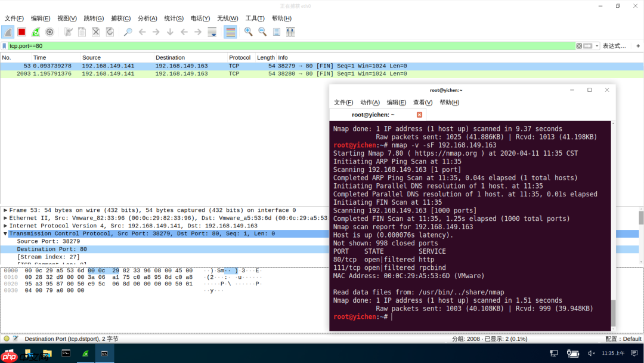Expand the Ethernet II details

pyautogui.click(x=5, y=217)
